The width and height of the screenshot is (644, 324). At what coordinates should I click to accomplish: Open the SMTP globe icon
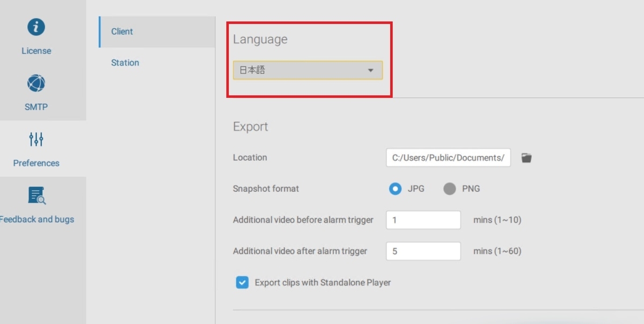[x=36, y=83]
